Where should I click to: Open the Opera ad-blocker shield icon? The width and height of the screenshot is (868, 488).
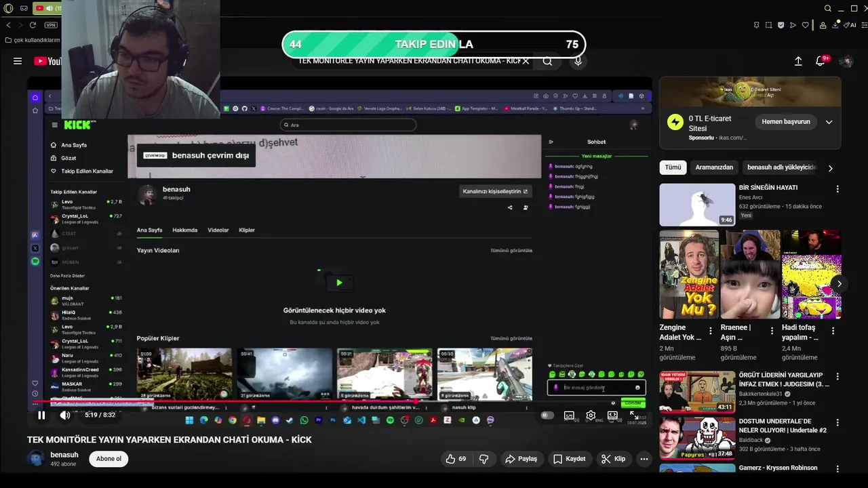(781, 25)
